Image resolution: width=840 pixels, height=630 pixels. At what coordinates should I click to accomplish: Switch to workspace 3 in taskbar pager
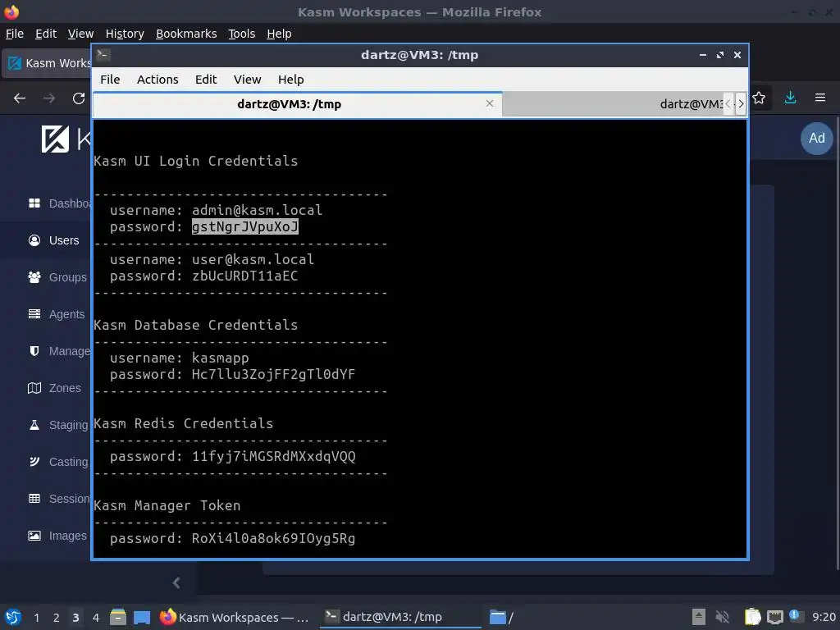75,618
